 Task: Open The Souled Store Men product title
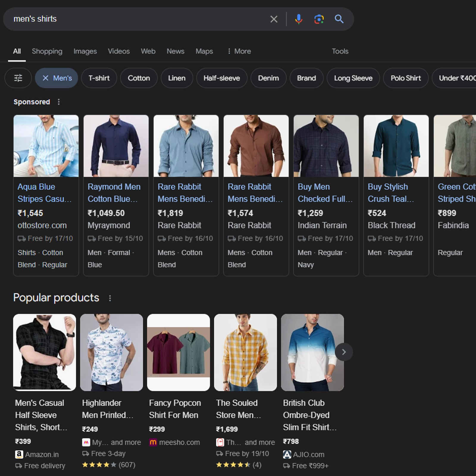(239, 409)
